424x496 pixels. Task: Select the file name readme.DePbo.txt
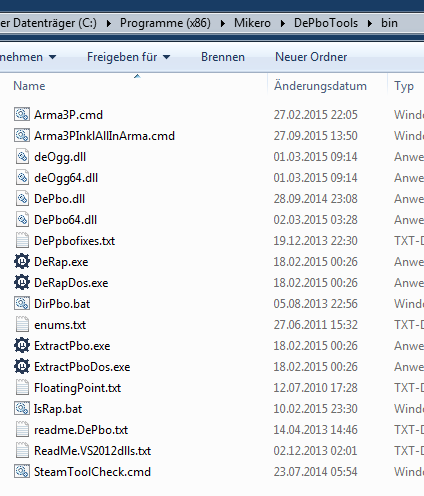pos(81,430)
